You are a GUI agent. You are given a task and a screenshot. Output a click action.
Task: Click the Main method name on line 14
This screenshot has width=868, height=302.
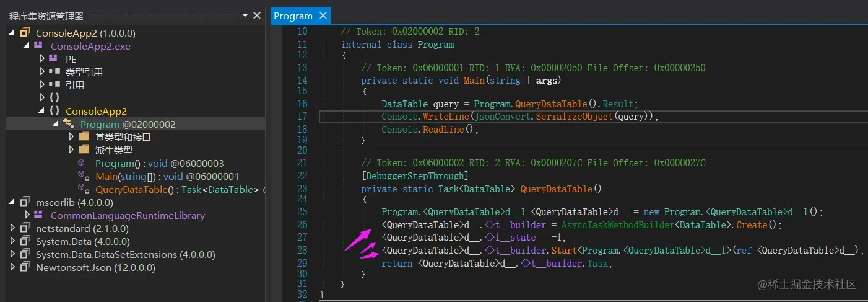click(474, 81)
